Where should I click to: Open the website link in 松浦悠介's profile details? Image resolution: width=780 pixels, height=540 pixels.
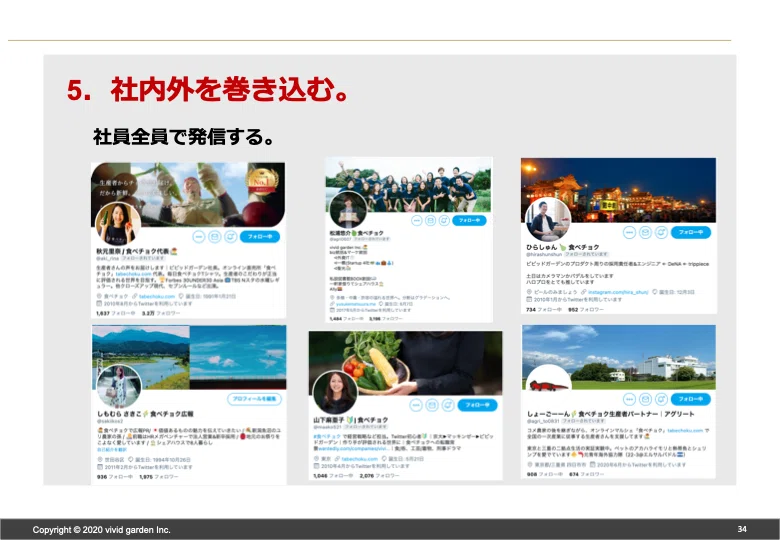pyautogui.click(x=356, y=304)
